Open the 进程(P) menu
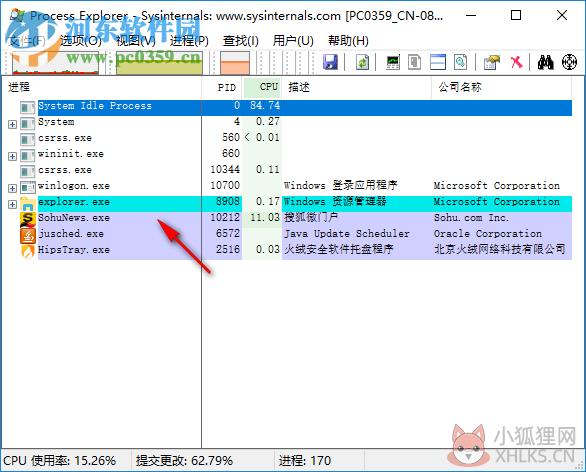The height and width of the screenshot is (472, 586). click(x=189, y=40)
